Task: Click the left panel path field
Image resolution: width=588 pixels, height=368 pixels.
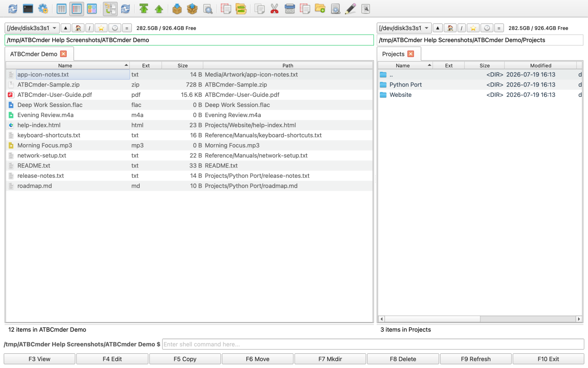Action: point(189,40)
